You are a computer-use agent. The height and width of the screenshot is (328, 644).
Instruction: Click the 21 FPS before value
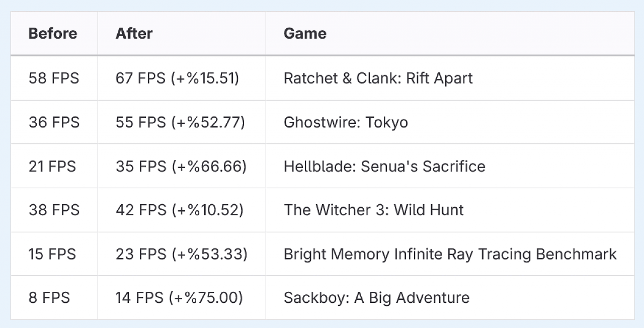pos(52,166)
